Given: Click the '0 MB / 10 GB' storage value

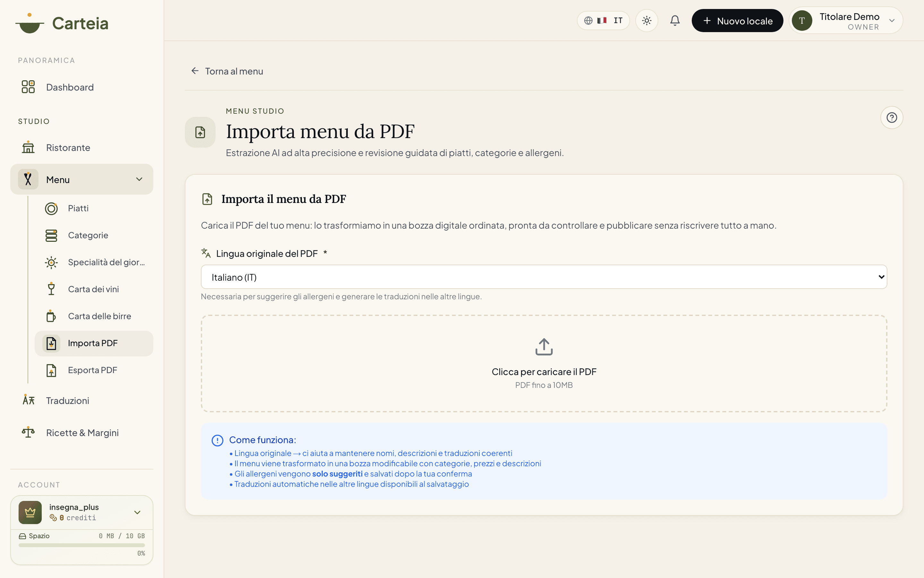Looking at the screenshot, I should (x=122, y=536).
